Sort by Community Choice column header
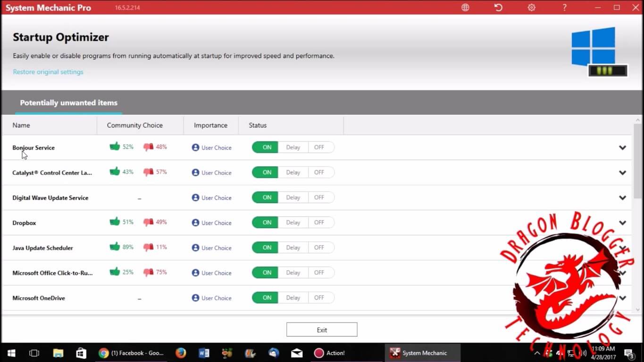 [x=135, y=125]
